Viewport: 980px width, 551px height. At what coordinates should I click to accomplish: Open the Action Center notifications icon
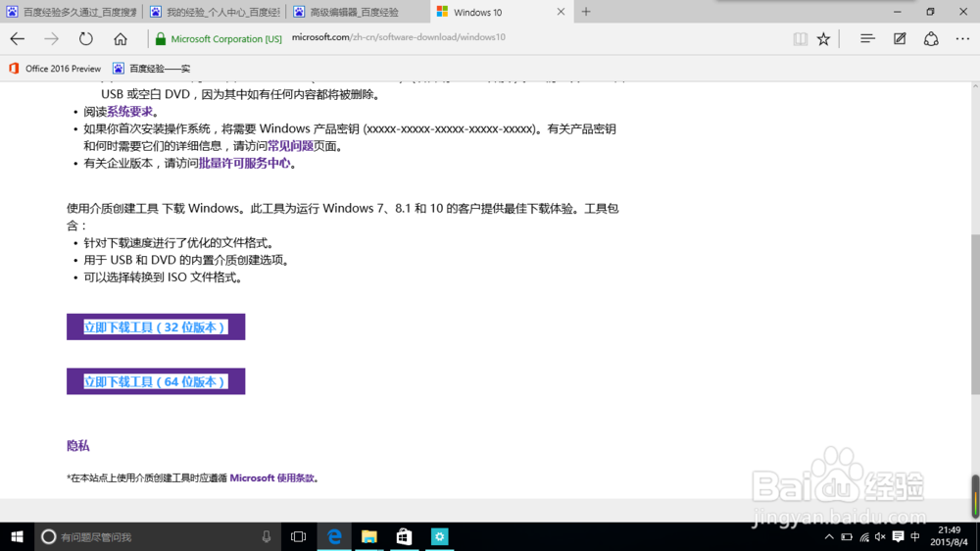898,536
